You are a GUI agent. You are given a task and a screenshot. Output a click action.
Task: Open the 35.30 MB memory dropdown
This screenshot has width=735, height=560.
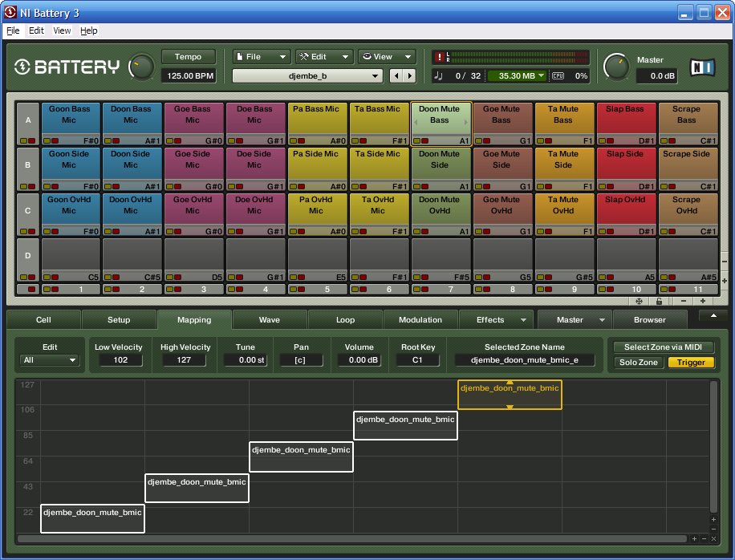pyautogui.click(x=517, y=76)
